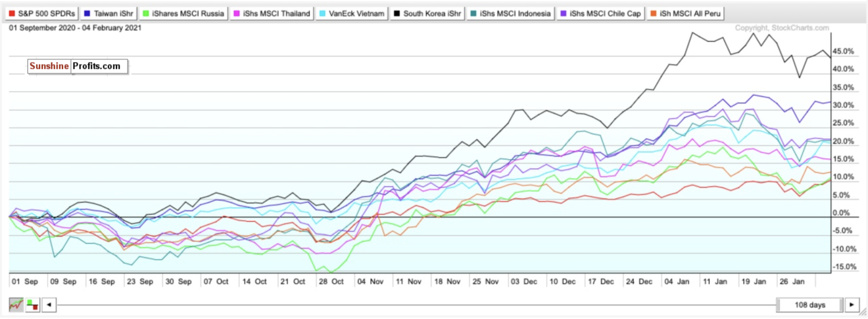Click the 28 Oct axis label

click(x=331, y=282)
